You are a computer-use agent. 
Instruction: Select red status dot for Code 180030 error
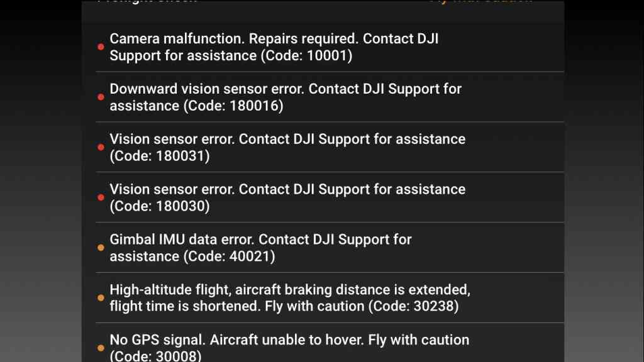point(101,197)
